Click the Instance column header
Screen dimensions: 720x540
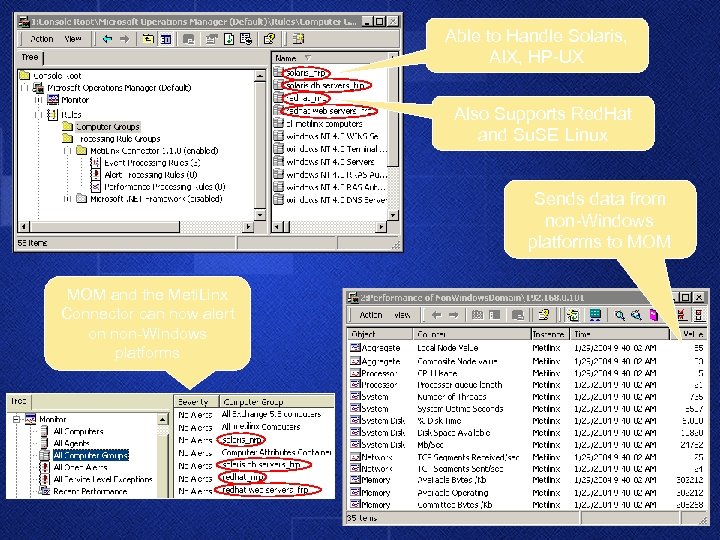(550, 334)
